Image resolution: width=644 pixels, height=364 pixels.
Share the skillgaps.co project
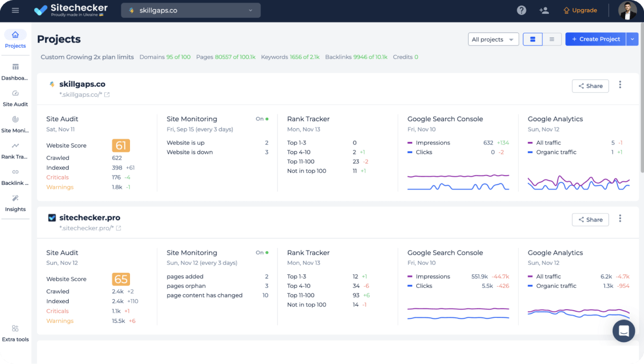(590, 86)
